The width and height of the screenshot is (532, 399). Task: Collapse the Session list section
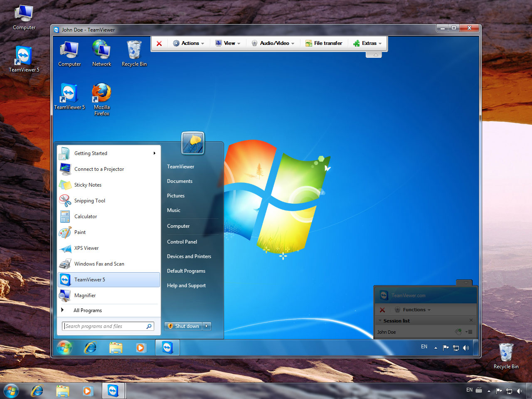pyautogui.click(x=380, y=321)
